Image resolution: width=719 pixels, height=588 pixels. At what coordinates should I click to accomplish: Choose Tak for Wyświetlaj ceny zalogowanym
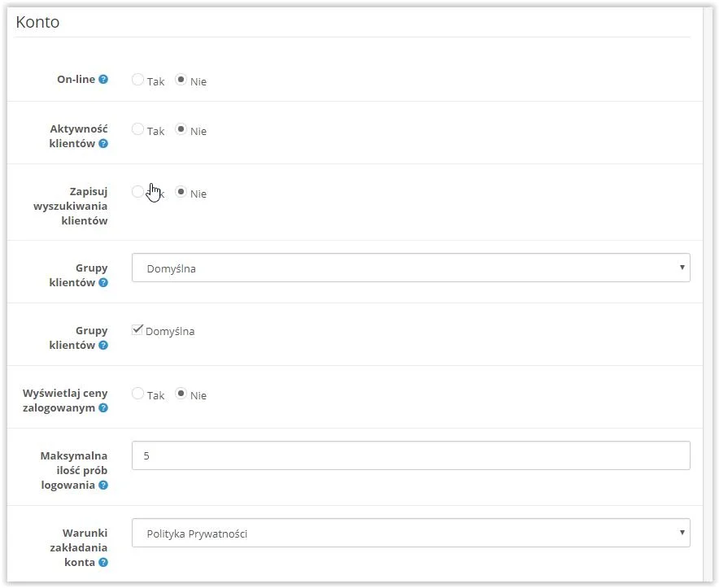[138, 394]
